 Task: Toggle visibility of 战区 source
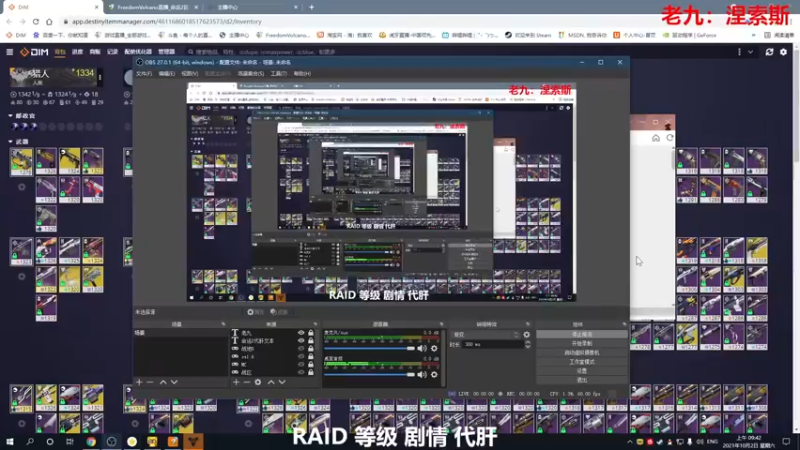point(301,372)
